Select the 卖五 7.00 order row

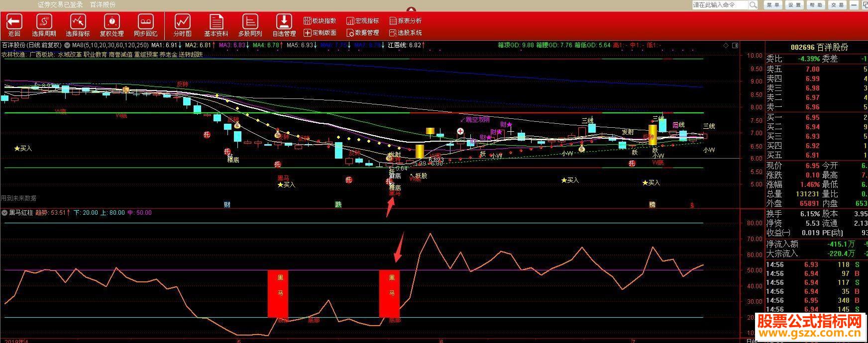816,70
